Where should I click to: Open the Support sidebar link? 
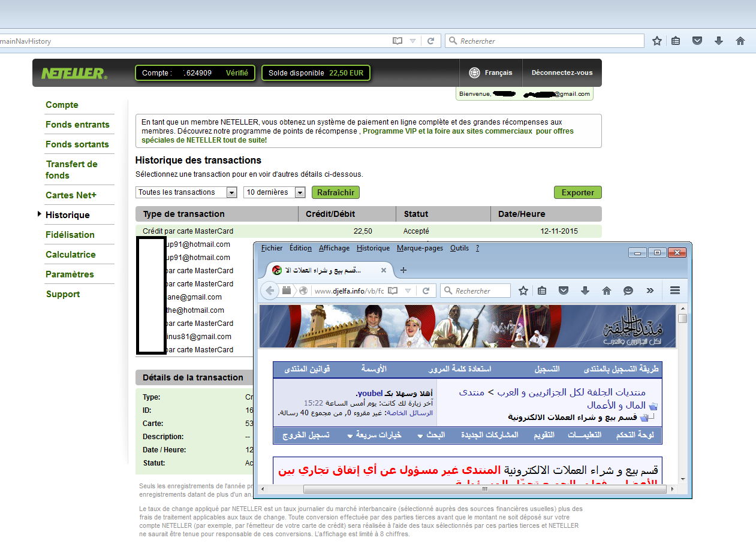click(x=63, y=294)
